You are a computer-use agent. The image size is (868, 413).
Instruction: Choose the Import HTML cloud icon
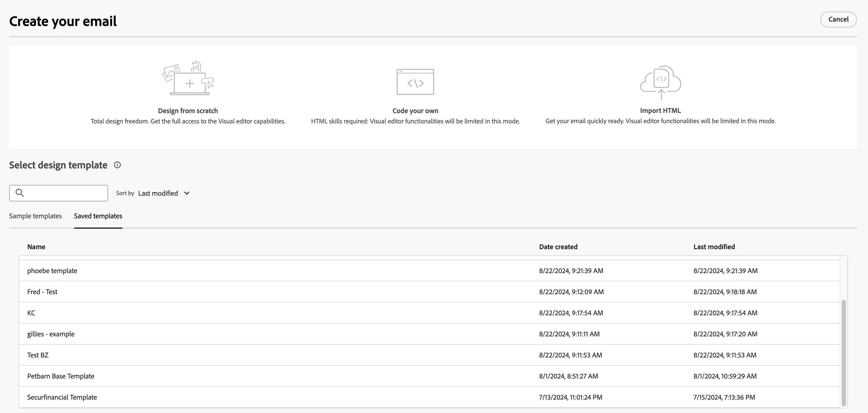pos(660,83)
